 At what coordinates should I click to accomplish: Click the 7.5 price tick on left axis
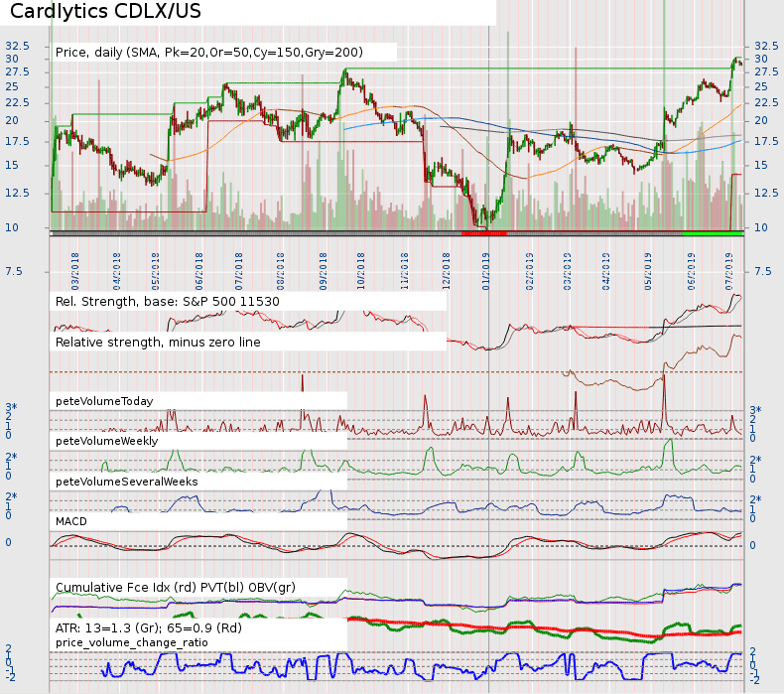(x=14, y=271)
